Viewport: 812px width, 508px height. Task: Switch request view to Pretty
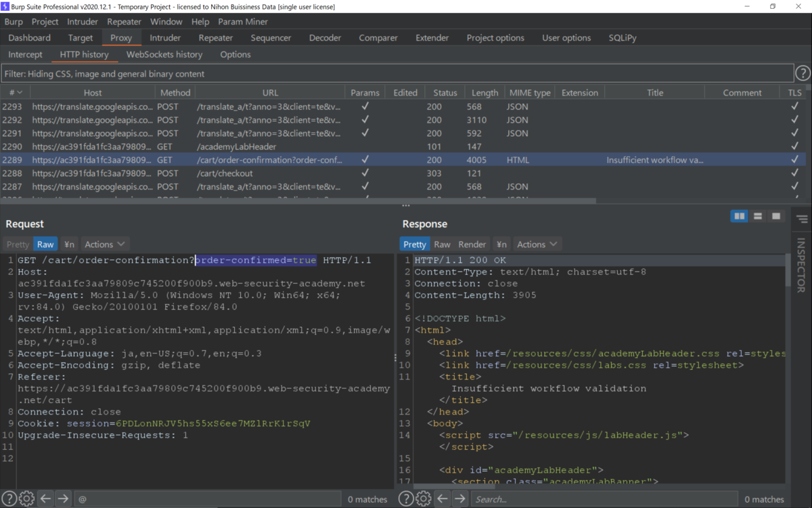pos(18,244)
